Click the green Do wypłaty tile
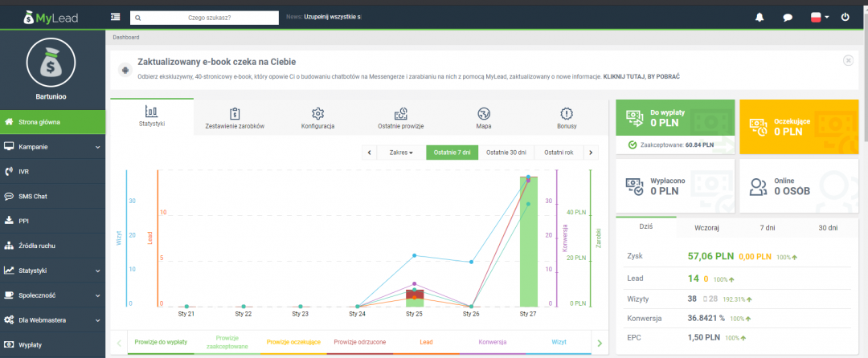This screenshot has width=868, height=358. [x=674, y=118]
